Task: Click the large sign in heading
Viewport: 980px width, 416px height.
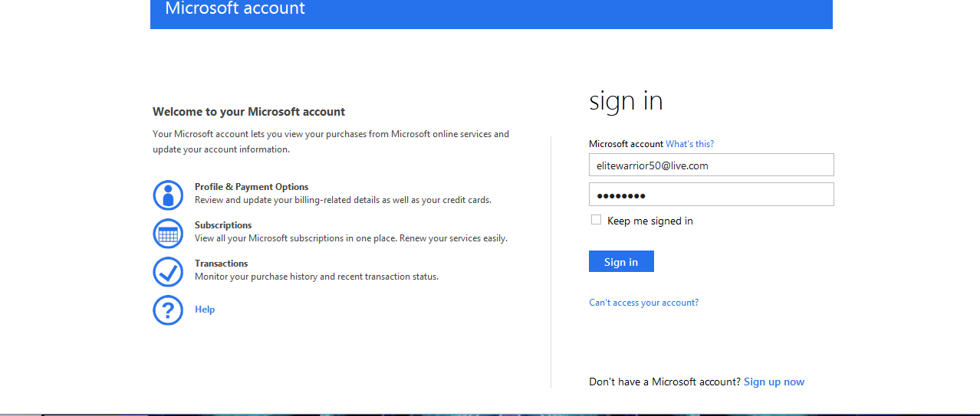Action: point(626,101)
